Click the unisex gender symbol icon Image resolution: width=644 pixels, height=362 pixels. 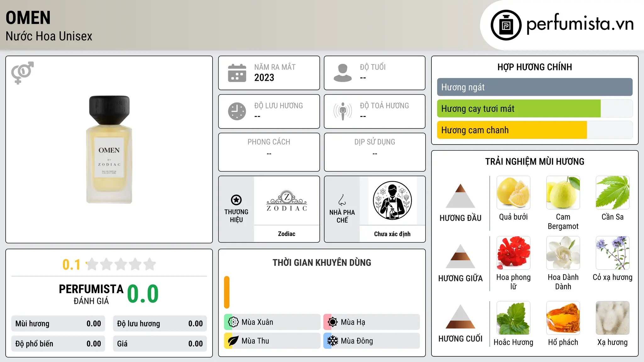coord(22,73)
